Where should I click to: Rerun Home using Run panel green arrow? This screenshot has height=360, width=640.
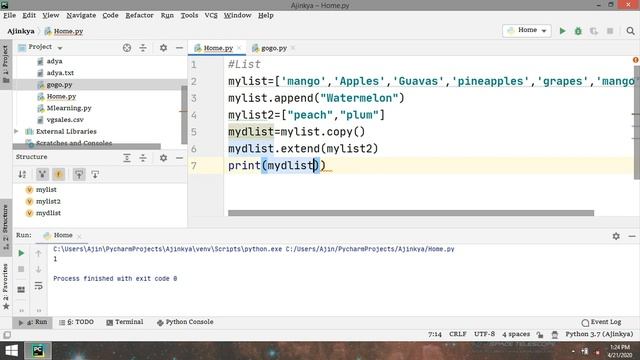coord(21,253)
